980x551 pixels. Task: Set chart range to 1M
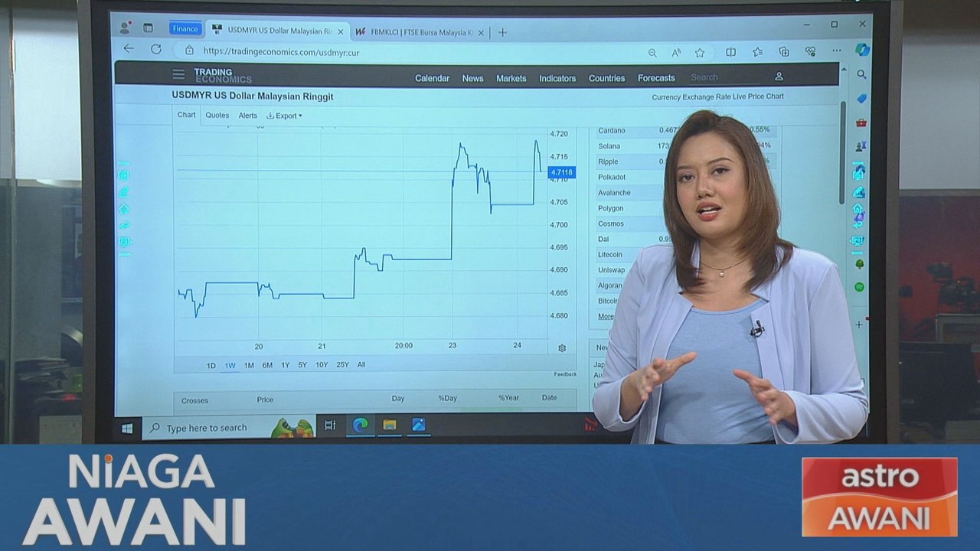point(249,365)
